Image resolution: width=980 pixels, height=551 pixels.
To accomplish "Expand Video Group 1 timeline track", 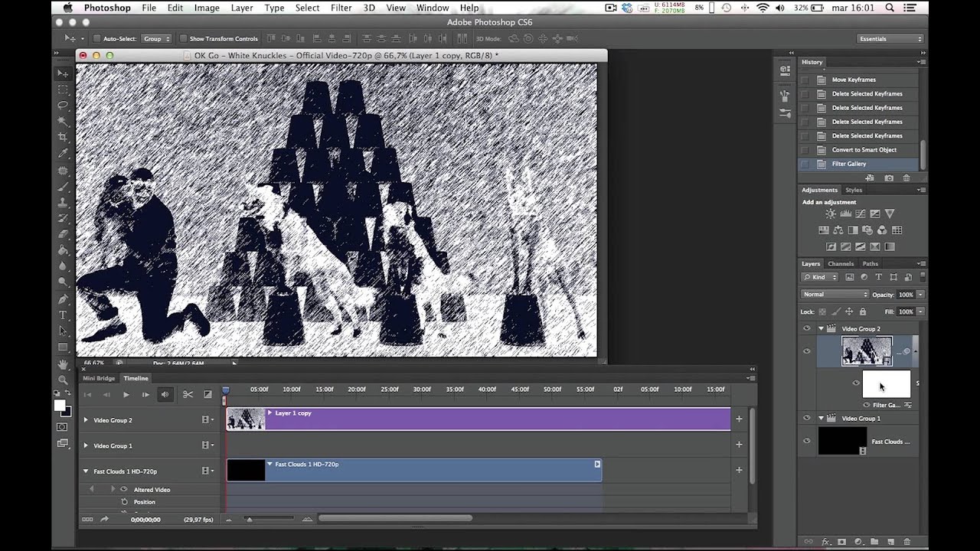I will 86,445.
